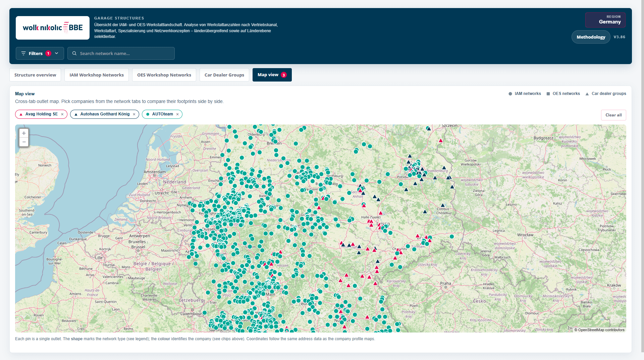Open the Methodology page
Screen dimensions: 644x360
(x=591, y=37)
